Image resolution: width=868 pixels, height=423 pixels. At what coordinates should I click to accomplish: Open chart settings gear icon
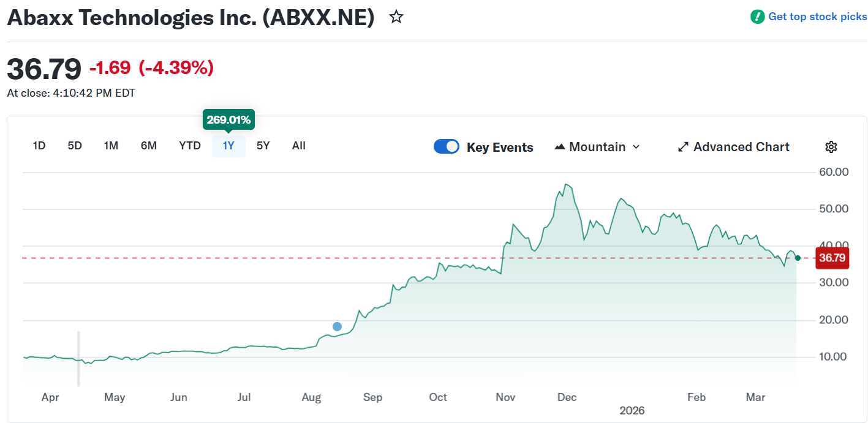click(831, 147)
